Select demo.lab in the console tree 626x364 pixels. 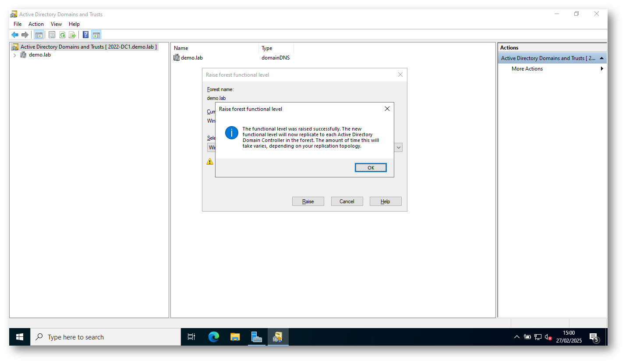[39, 55]
